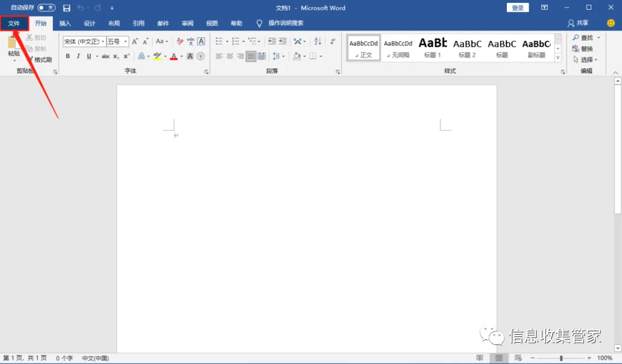Toggle strikethrough abc formatting
Screen dimensions: 622x364
(x=105, y=56)
